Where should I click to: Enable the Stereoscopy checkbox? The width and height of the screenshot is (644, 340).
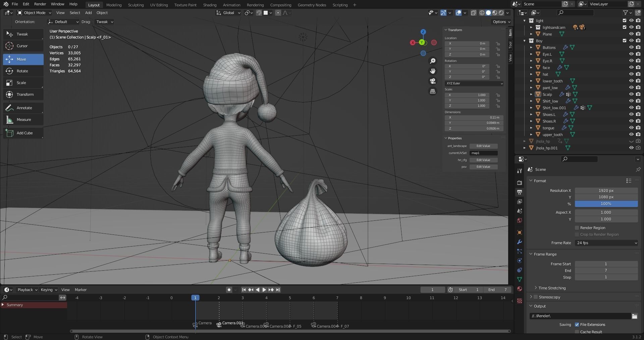pyautogui.click(x=536, y=297)
